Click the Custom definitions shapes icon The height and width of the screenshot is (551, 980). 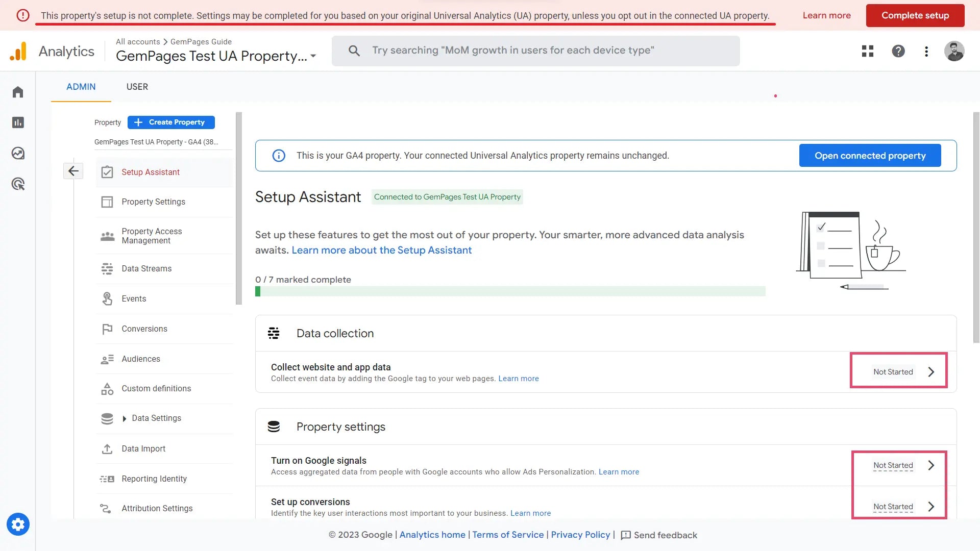[x=107, y=389]
